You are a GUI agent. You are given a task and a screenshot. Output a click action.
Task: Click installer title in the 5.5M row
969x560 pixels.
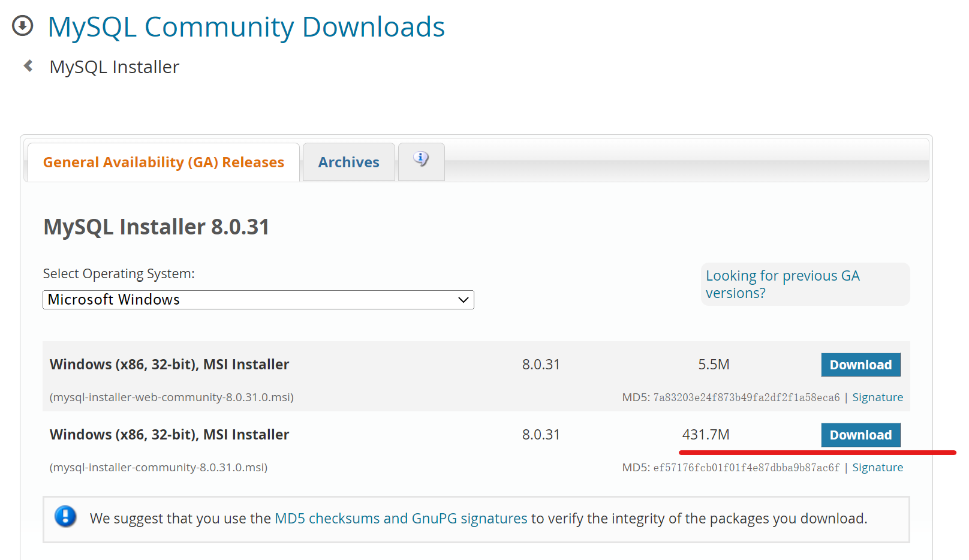tap(169, 365)
